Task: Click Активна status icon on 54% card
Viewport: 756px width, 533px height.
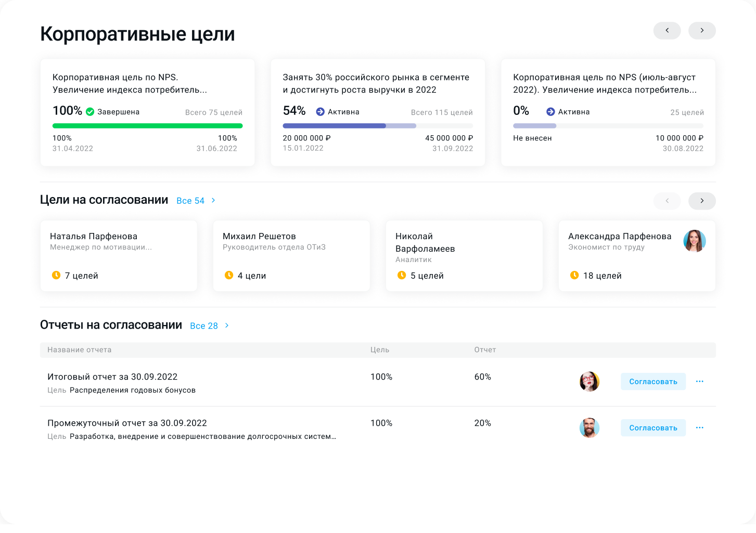Action: [321, 112]
